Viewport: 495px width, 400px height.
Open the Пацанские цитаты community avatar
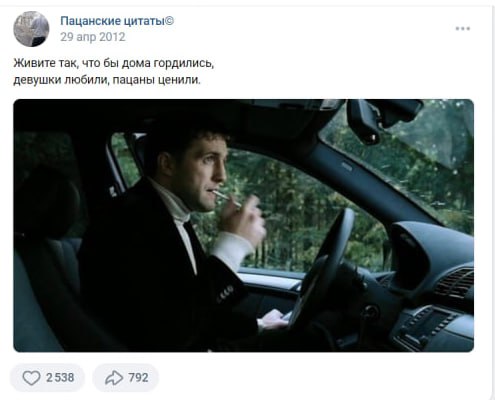pyautogui.click(x=31, y=29)
